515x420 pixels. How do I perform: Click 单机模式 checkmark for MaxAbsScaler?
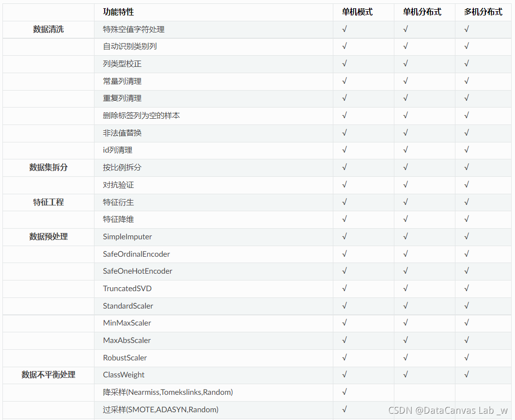tap(344, 340)
